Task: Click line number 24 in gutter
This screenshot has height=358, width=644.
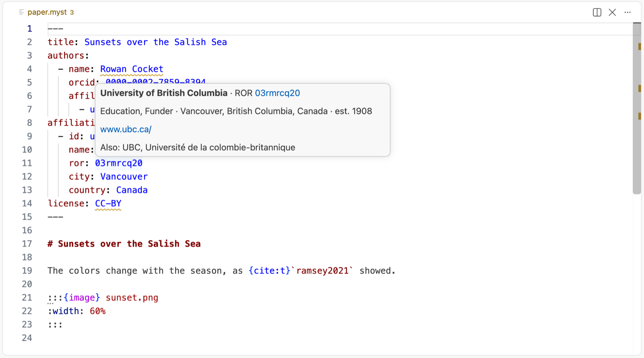Action: [x=27, y=338]
